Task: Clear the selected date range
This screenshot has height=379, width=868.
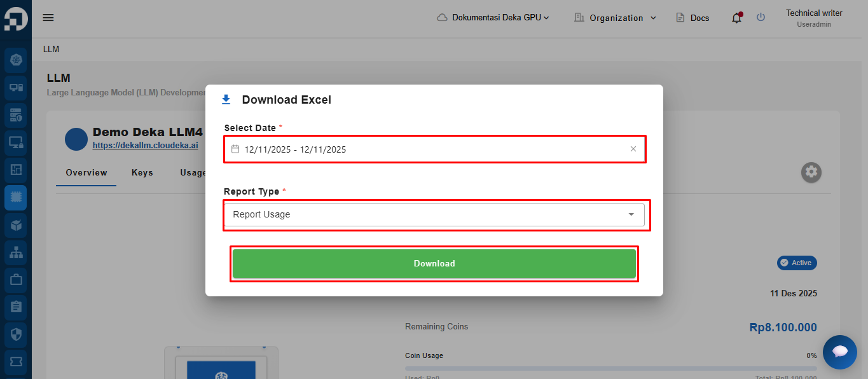Action: coord(633,149)
